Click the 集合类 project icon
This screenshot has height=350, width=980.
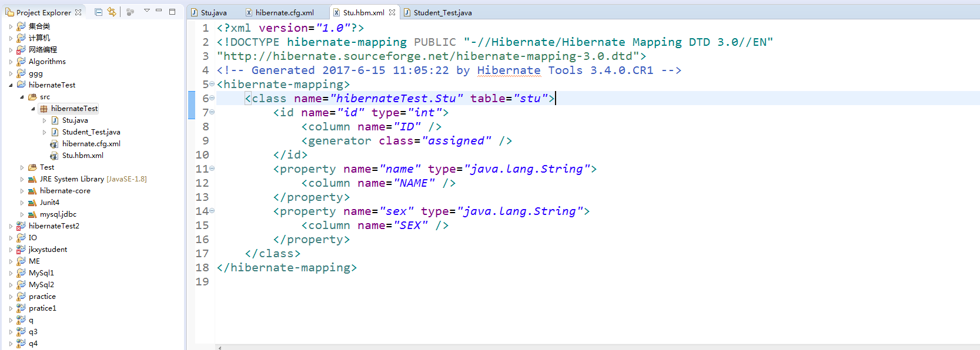point(21,26)
